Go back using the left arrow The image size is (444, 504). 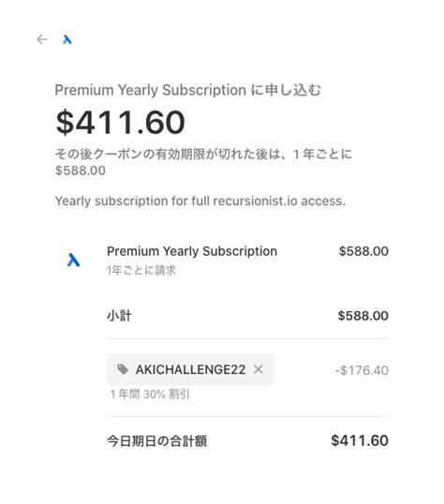coord(42,39)
